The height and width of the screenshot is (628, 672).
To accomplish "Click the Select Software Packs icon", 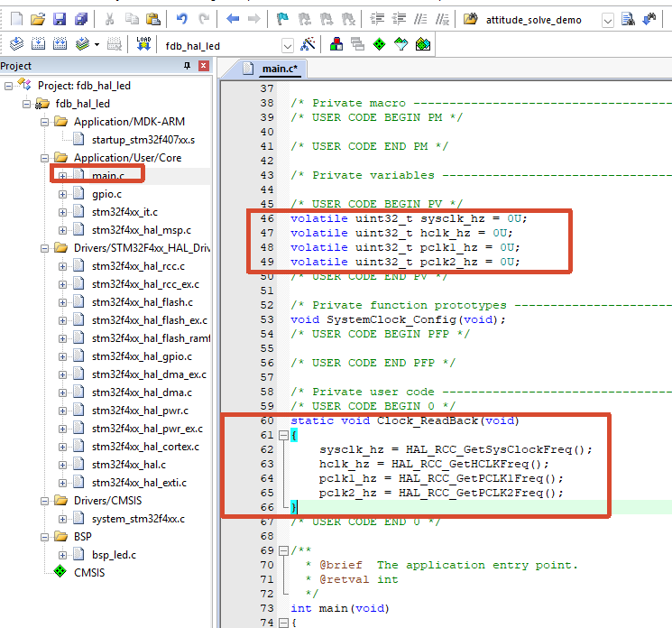I will click(401, 43).
